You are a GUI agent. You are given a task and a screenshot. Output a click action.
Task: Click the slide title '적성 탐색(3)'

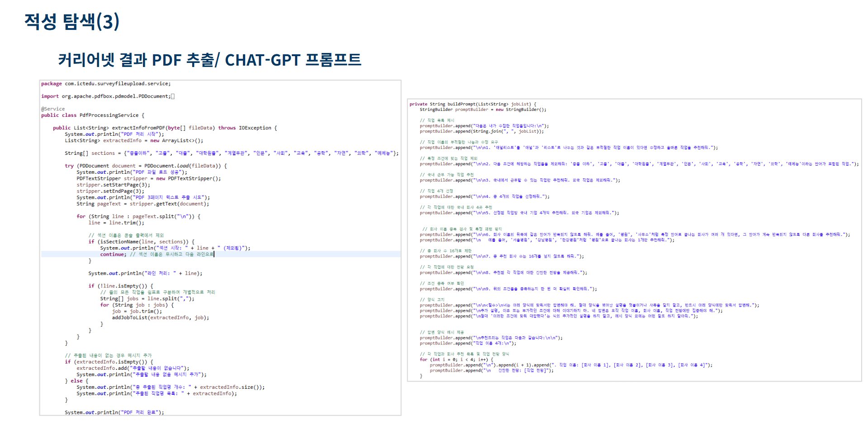click(71, 21)
